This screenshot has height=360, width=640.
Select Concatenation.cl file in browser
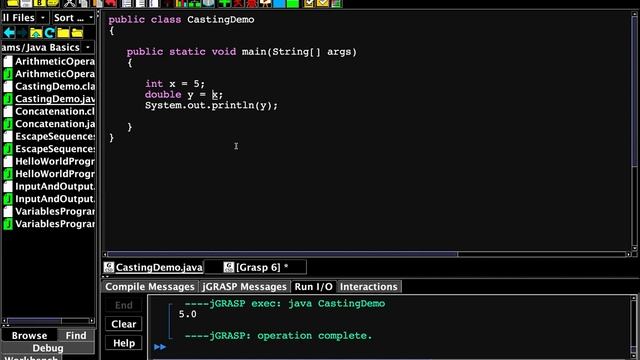coord(49,111)
